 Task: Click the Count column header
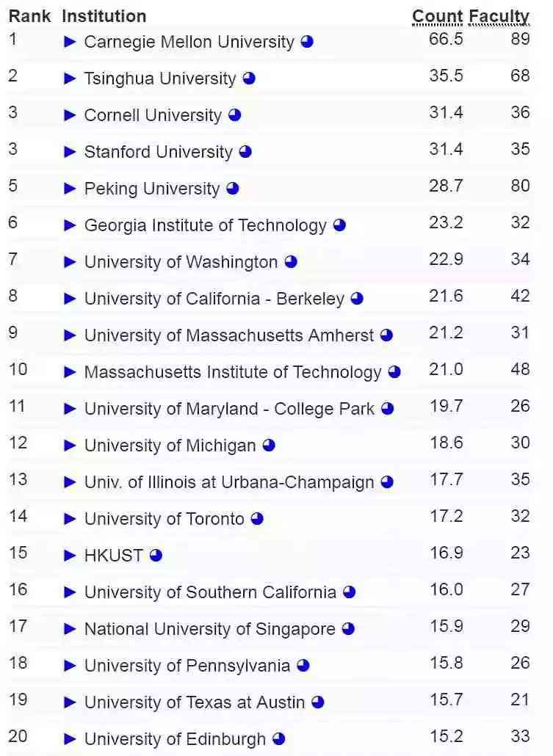tap(438, 16)
